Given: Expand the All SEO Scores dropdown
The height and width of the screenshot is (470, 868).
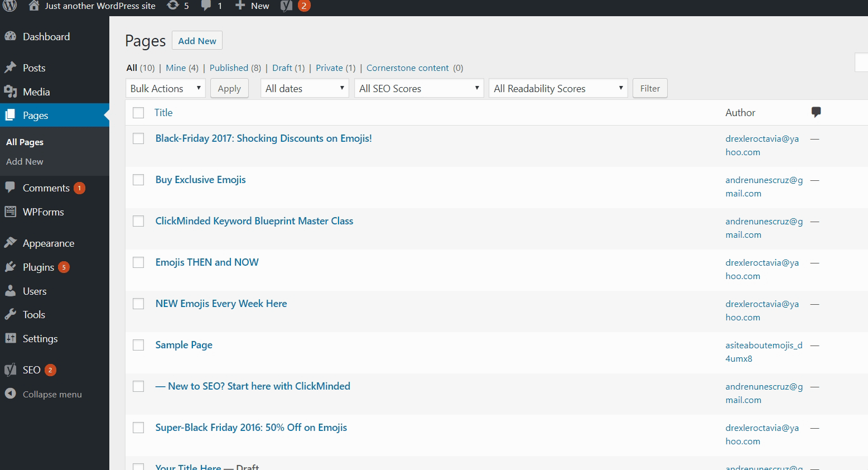Looking at the screenshot, I should 418,88.
